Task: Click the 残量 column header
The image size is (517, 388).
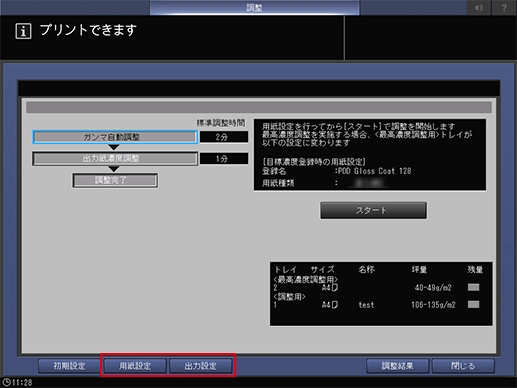Action: (475, 269)
